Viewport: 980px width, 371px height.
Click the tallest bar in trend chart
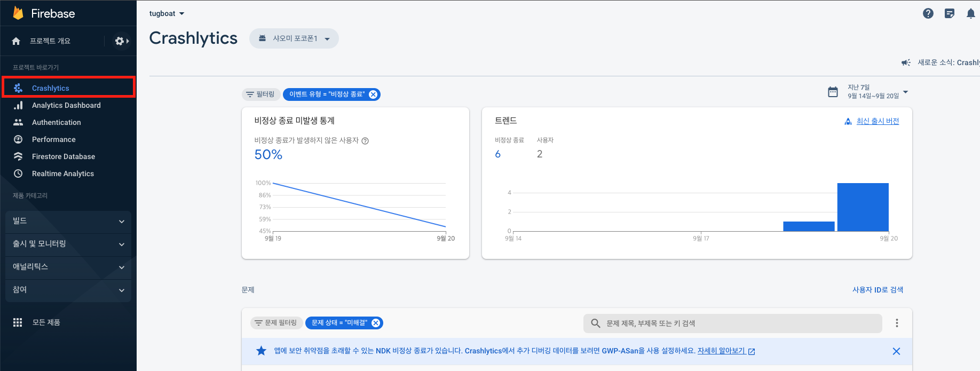[x=863, y=207]
